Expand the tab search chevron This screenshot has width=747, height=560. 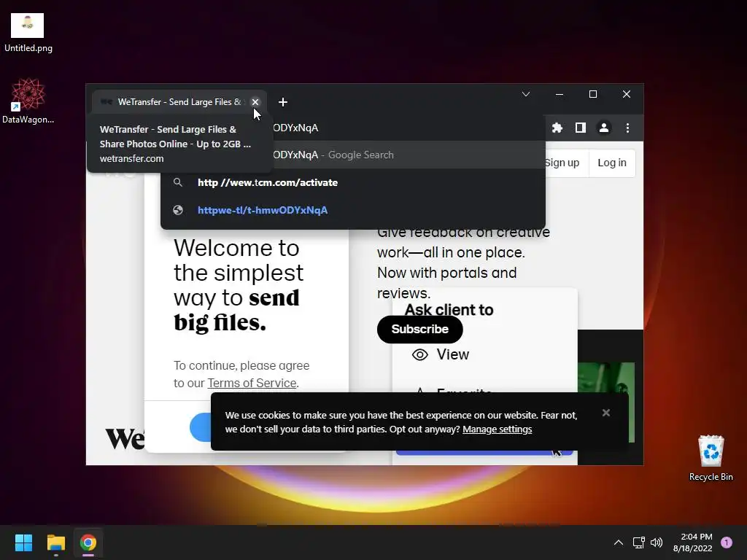point(526,94)
